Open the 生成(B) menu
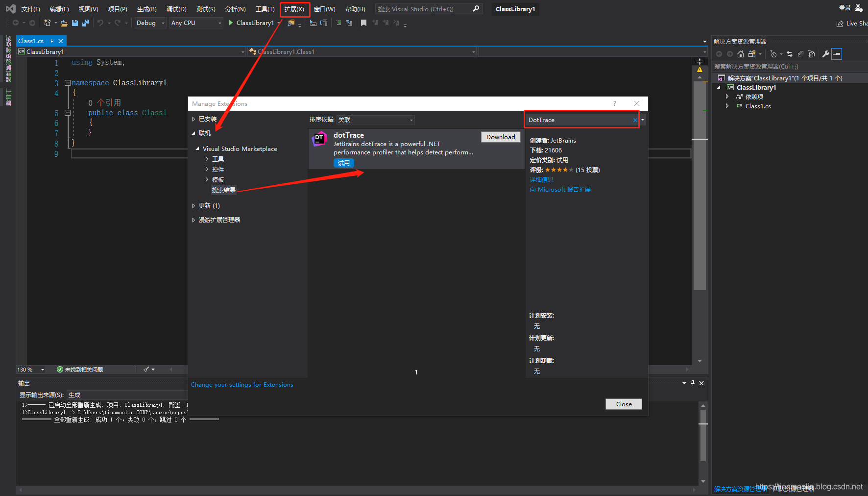 [x=146, y=9]
